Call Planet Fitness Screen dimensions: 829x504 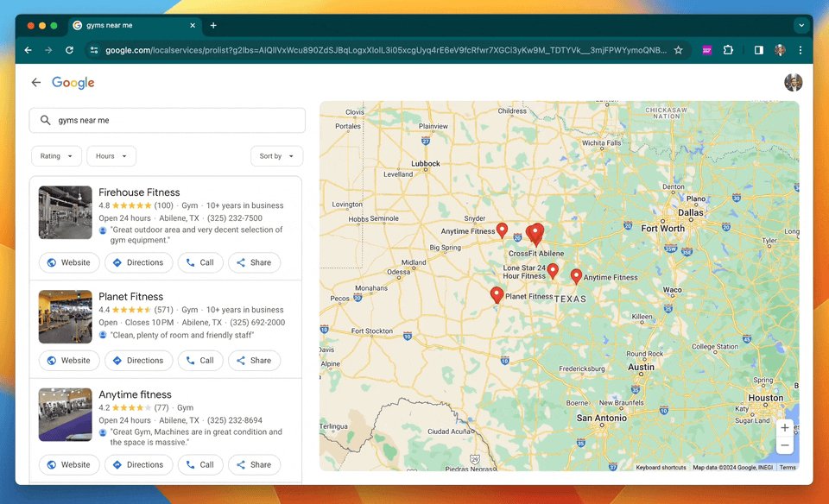point(199,360)
